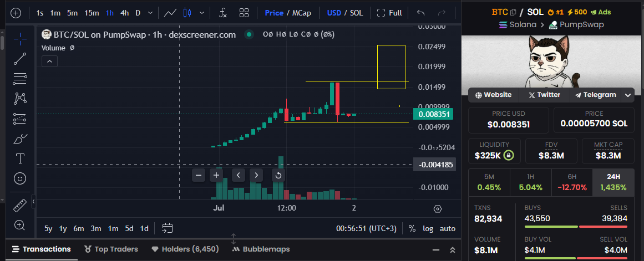Open the Fibonacci retracement tool
This screenshot has height=261, width=644.
click(20, 79)
